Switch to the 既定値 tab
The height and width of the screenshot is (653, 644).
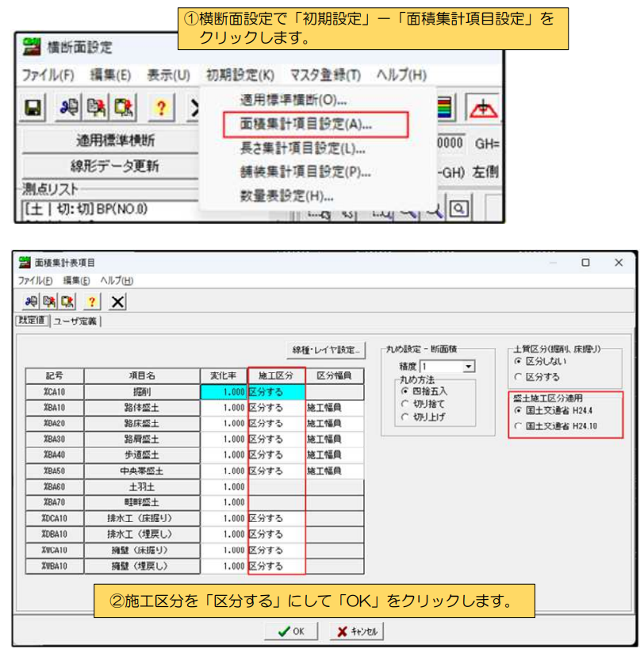pos(32,321)
